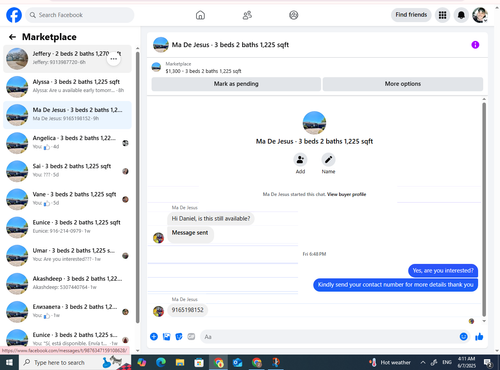The width and height of the screenshot is (500, 370).
Task: Open the Vane conversation
Action: click(x=67, y=199)
